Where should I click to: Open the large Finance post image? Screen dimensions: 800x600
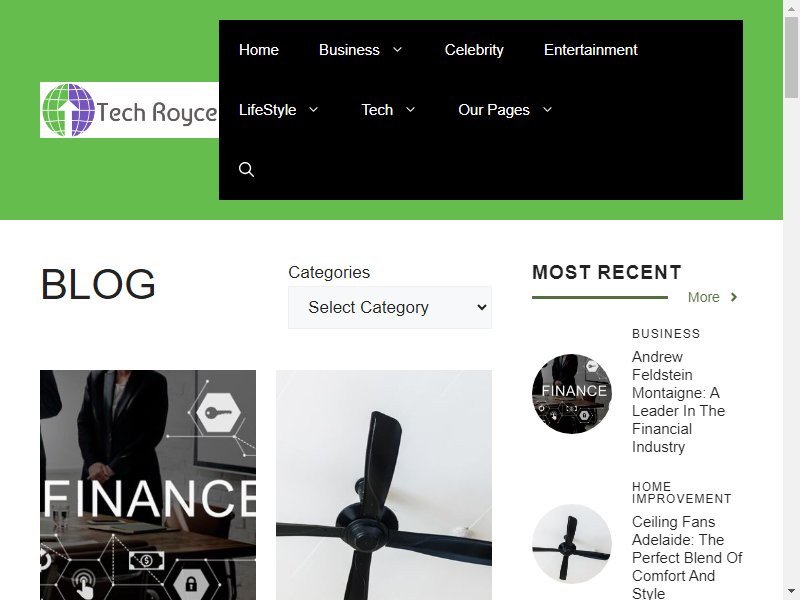pyautogui.click(x=148, y=485)
